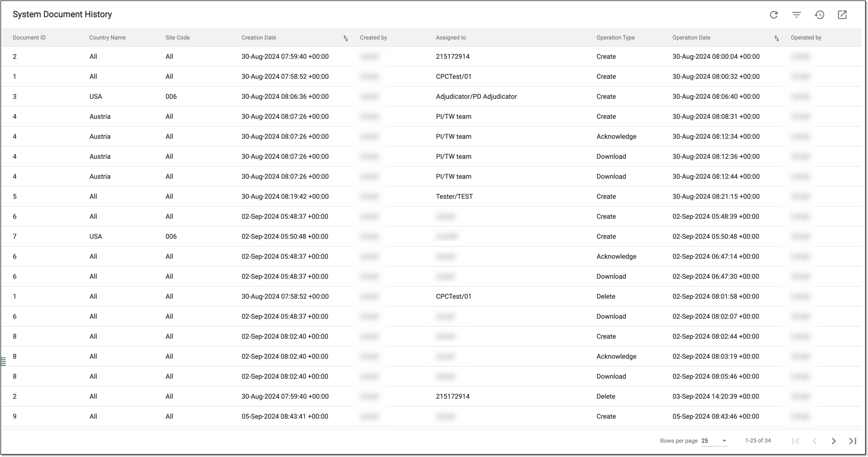Click Download in the 08:12:36 row

pos(611,156)
